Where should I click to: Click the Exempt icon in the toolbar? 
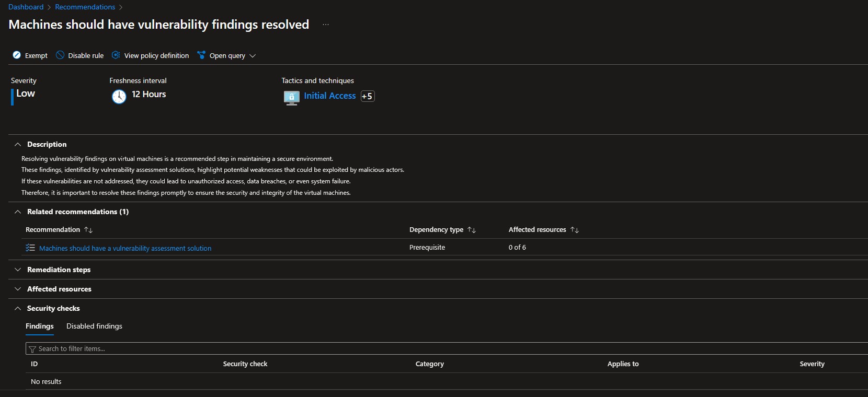17,55
